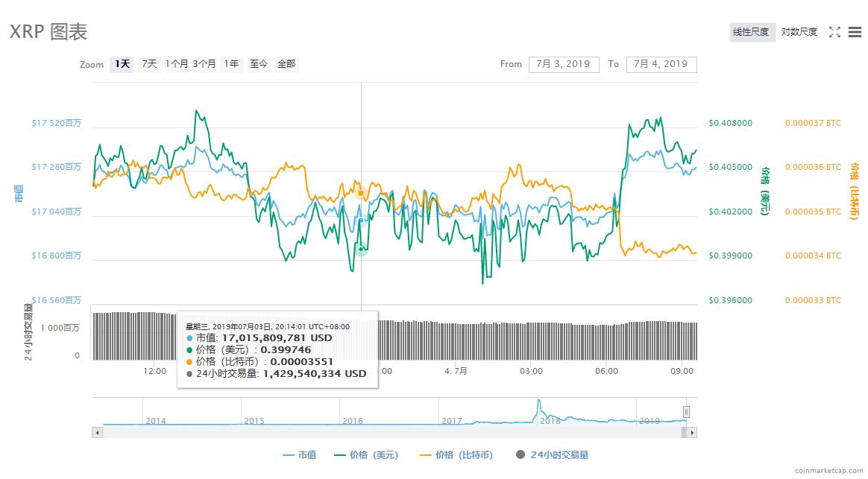Open the chart hamburger menu

click(855, 32)
